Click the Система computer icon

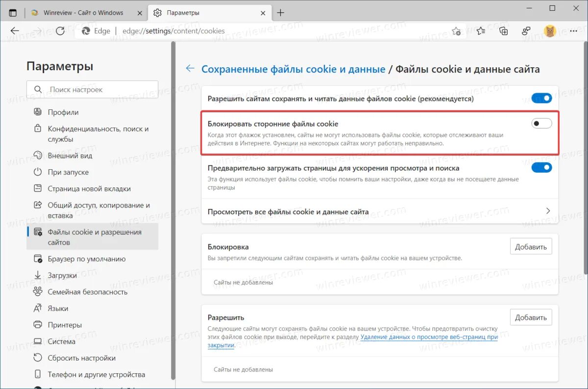click(x=38, y=341)
